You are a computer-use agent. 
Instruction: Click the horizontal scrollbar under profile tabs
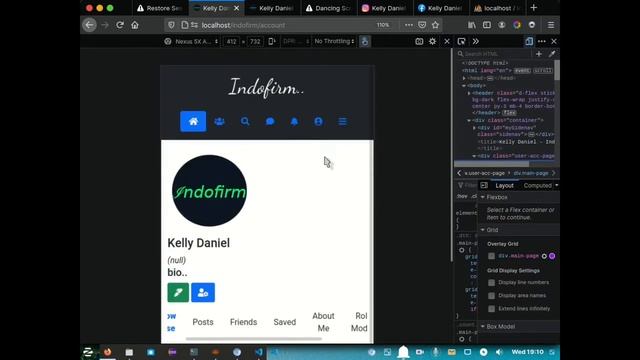253,339
